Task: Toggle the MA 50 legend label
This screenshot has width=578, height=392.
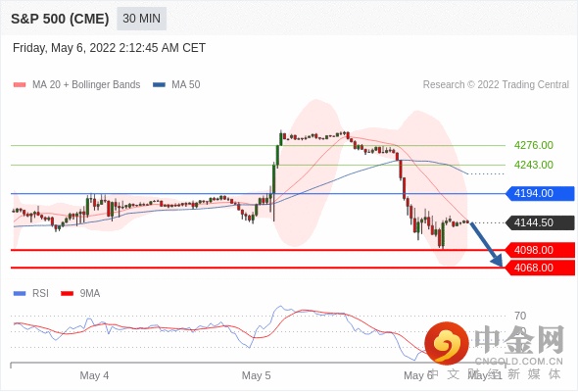Action: [x=186, y=85]
